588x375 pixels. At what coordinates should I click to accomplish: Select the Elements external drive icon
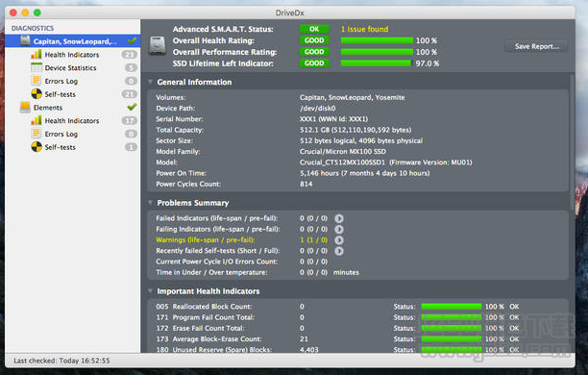coord(25,108)
